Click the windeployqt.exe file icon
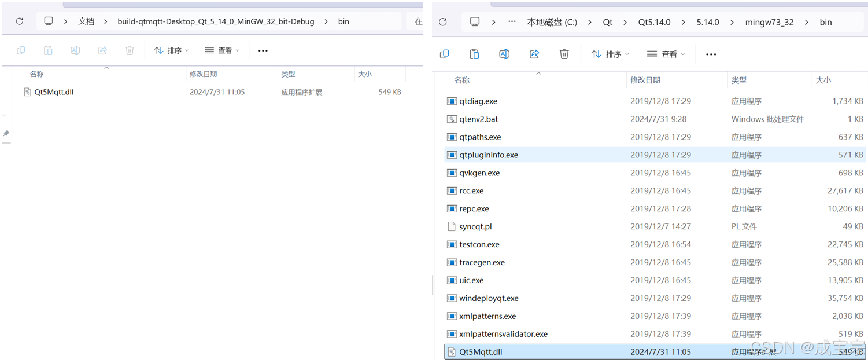Screen dimensions: 868x363 [452, 299]
